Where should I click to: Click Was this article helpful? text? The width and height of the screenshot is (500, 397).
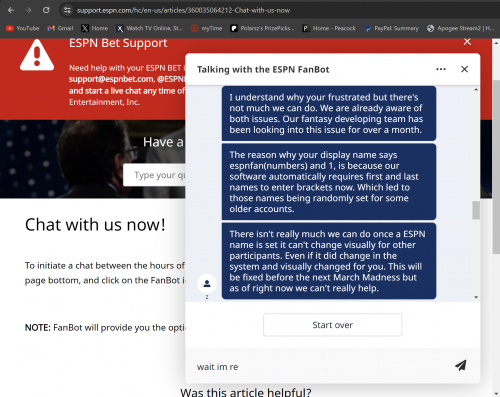pyautogui.click(x=246, y=392)
